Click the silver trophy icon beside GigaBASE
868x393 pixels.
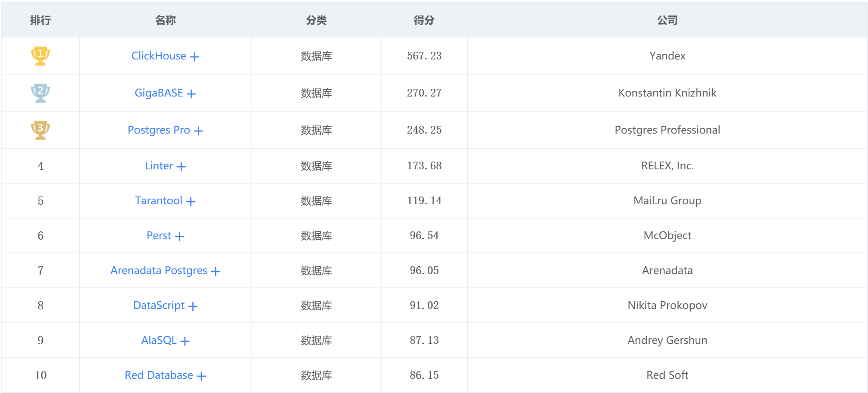[x=40, y=92]
